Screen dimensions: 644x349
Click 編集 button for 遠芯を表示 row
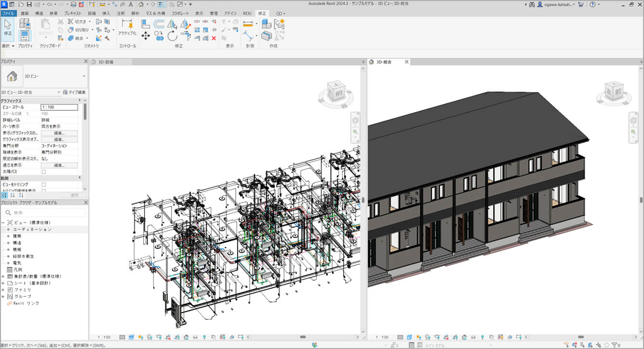pos(59,165)
